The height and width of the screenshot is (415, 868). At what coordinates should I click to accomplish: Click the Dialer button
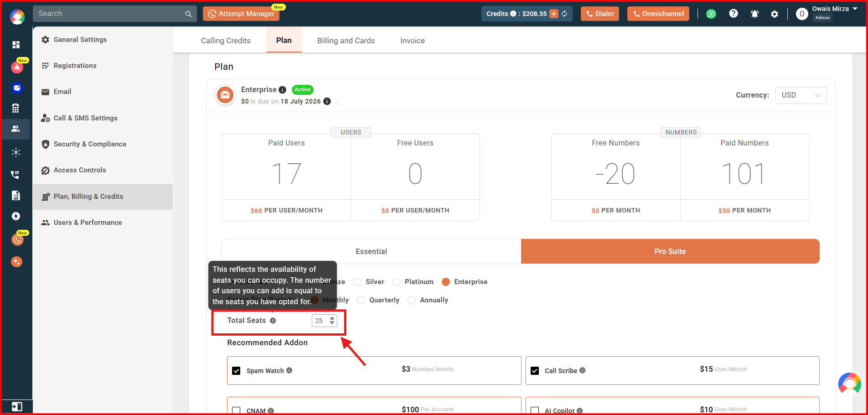pos(600,14)
